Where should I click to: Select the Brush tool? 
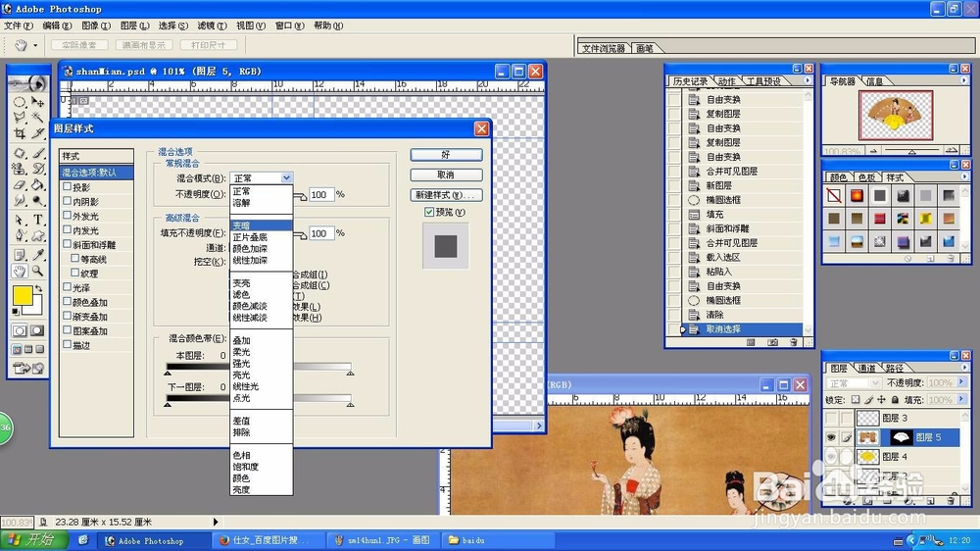(x=37, y=153)
